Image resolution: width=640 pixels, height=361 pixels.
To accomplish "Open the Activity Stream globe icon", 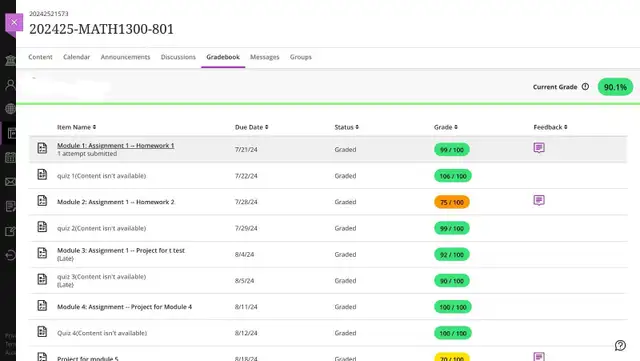I will point(11,109).
